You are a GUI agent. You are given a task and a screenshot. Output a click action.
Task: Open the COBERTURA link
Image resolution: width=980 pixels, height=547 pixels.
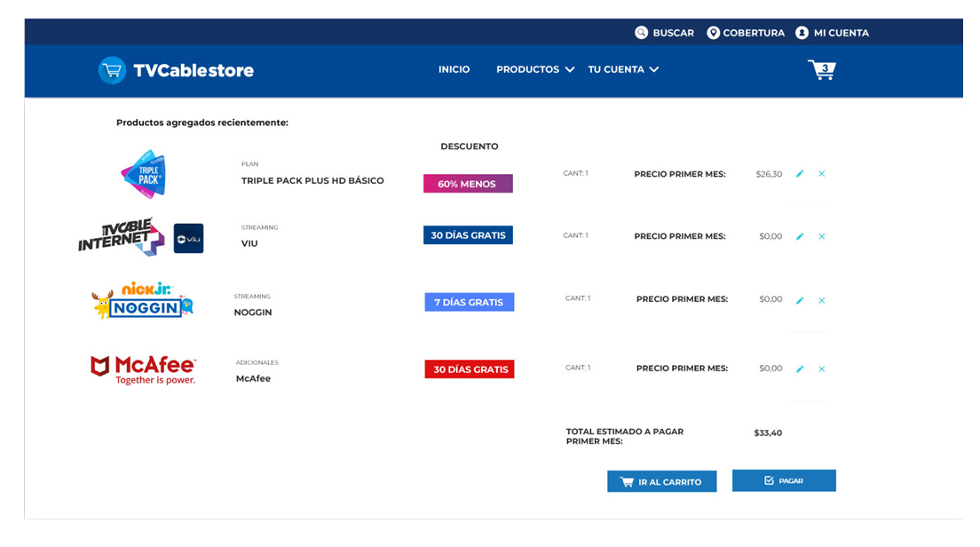(754, 33)
